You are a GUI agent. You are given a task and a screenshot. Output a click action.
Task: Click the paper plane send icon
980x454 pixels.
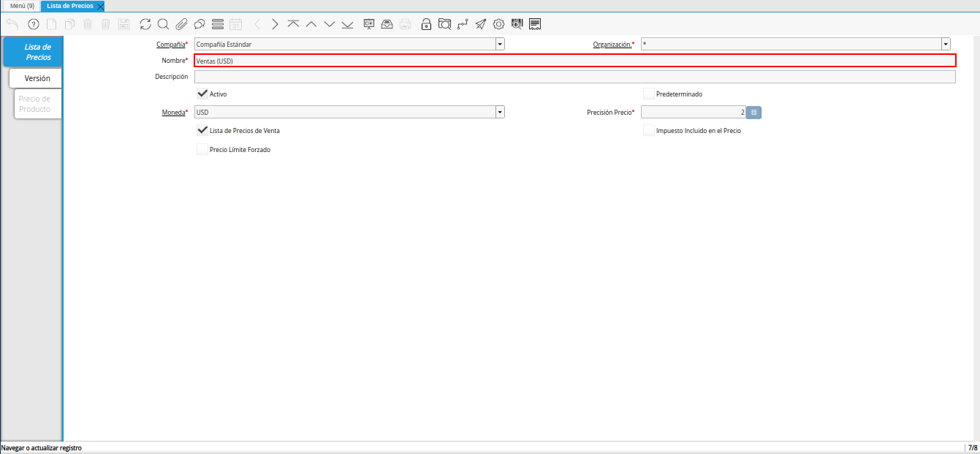(x=480, y=24)
